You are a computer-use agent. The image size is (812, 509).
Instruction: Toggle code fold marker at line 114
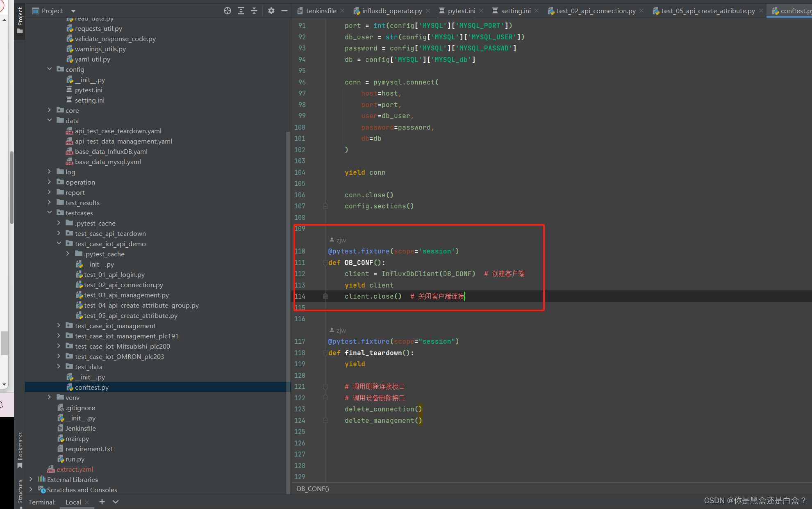coord(325,296)
